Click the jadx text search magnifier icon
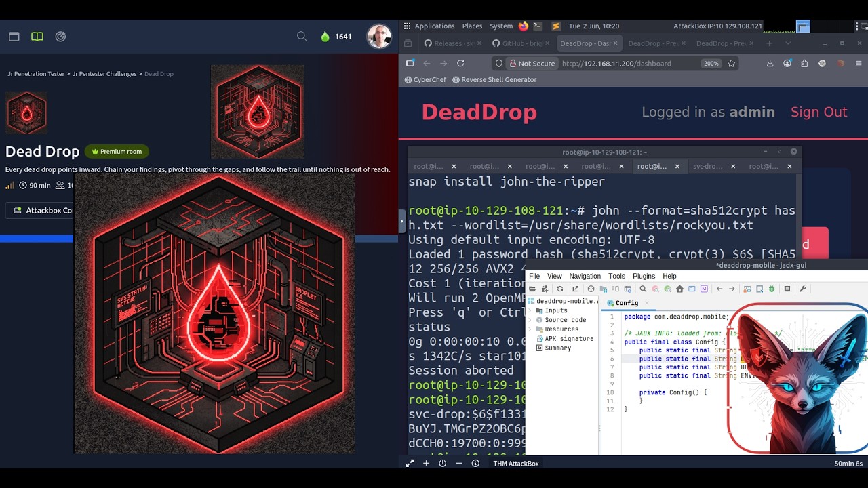Screen dimensions: 868x488 click(643, 289)
